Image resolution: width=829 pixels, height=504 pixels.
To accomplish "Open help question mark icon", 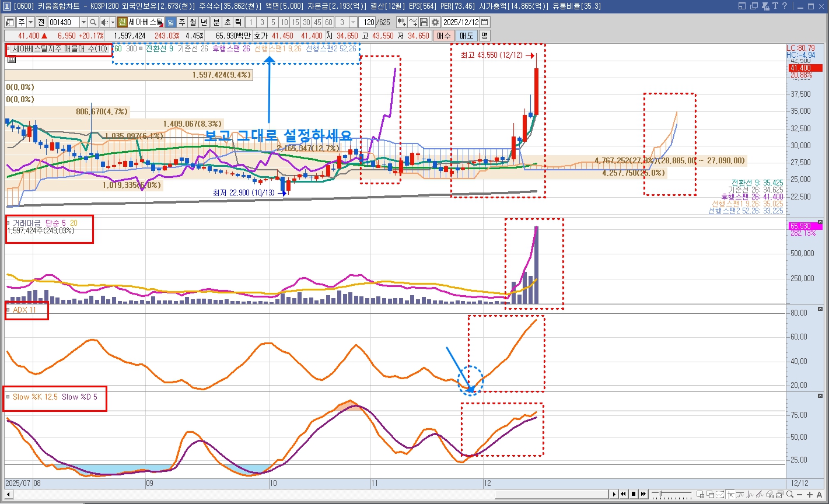I will click(785, 6).
